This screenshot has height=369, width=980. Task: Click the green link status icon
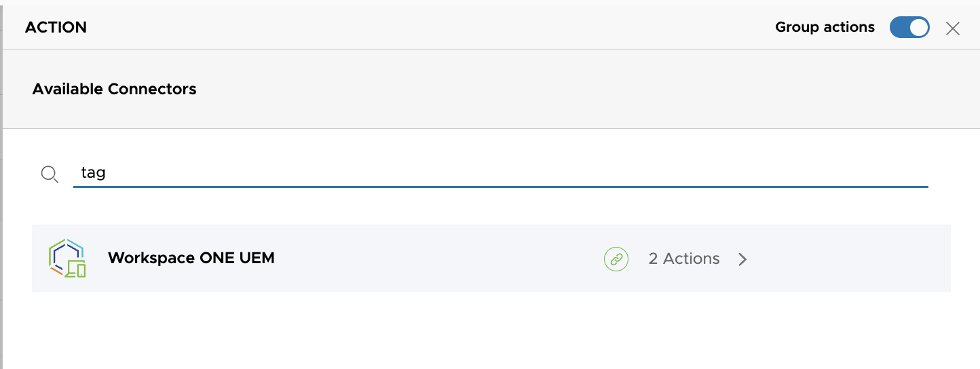click(x=616, y=258)
